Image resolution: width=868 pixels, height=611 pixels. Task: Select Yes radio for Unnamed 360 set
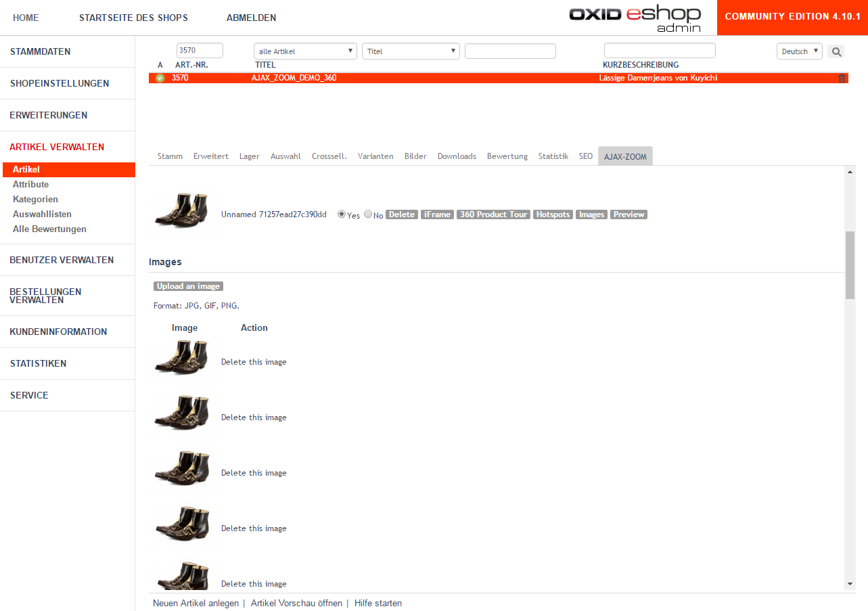click(342, 214)
